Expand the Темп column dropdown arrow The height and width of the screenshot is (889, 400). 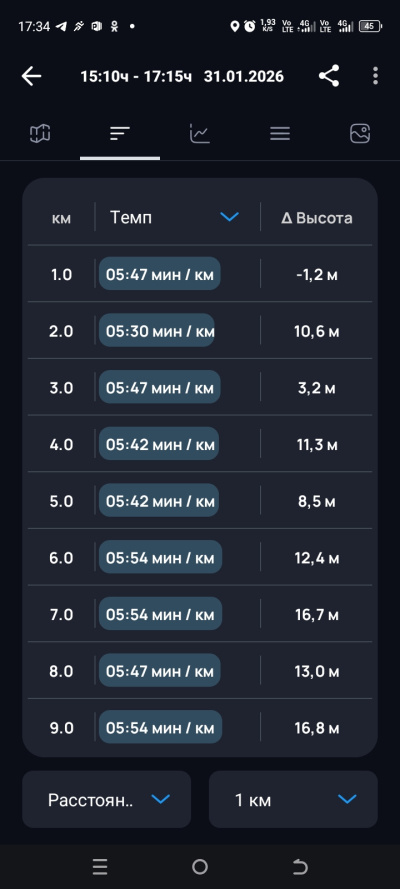tap(229, 217)
